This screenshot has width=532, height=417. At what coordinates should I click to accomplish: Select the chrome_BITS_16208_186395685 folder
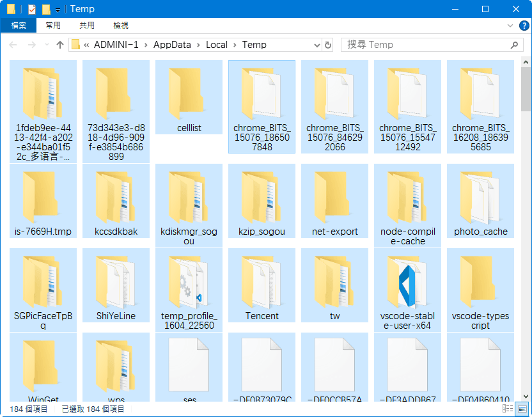click(480, 107)
